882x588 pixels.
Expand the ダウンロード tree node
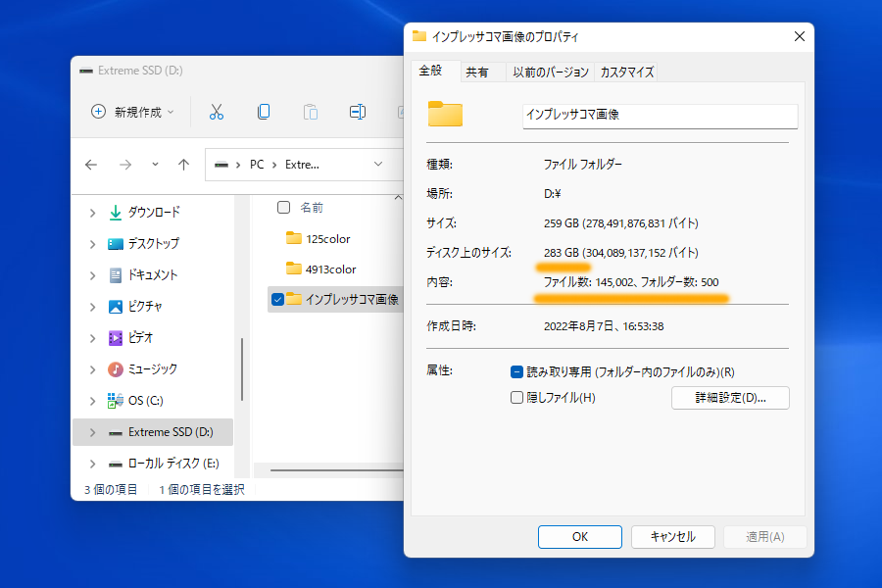(93, 213)
